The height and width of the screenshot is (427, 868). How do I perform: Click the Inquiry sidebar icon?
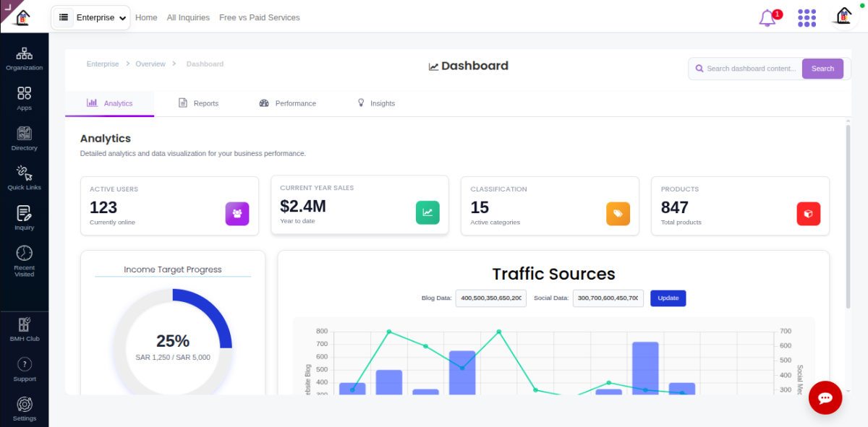[24, 217]
